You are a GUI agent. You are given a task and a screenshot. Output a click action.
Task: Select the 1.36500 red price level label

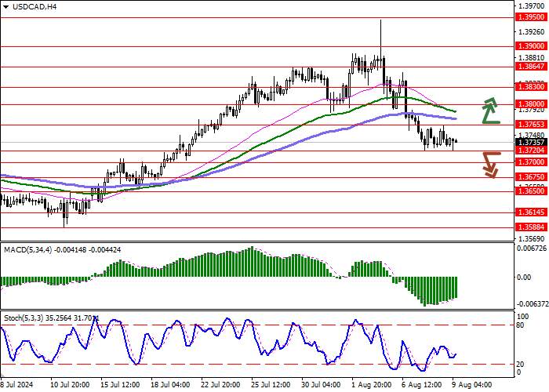point(532,191)
